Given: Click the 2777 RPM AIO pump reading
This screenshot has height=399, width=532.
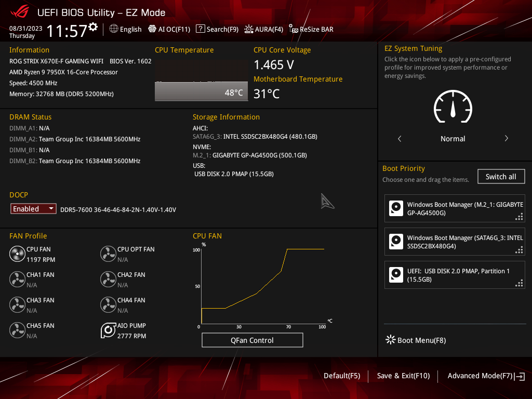Looking at the screenshot, I should pyautogui.click(x=131, y=336).
